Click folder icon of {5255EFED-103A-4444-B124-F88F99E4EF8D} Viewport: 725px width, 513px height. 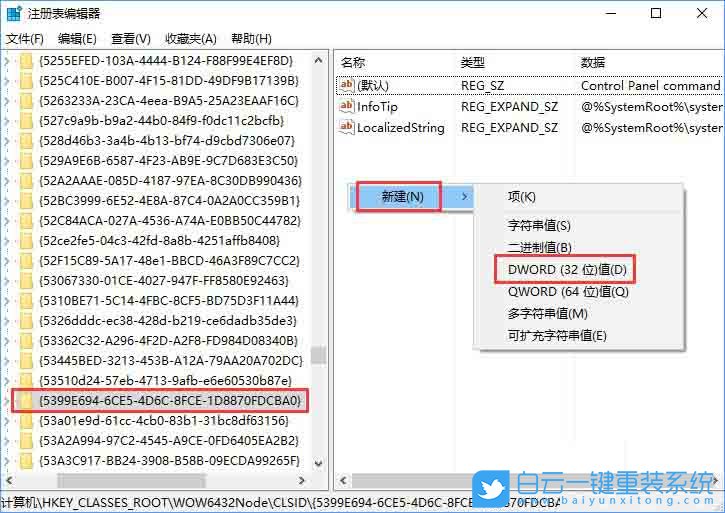26,61
